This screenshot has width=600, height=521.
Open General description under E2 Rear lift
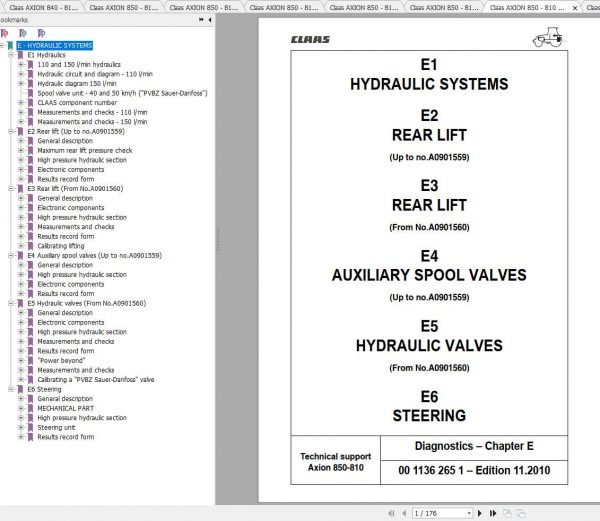point(65,141)
